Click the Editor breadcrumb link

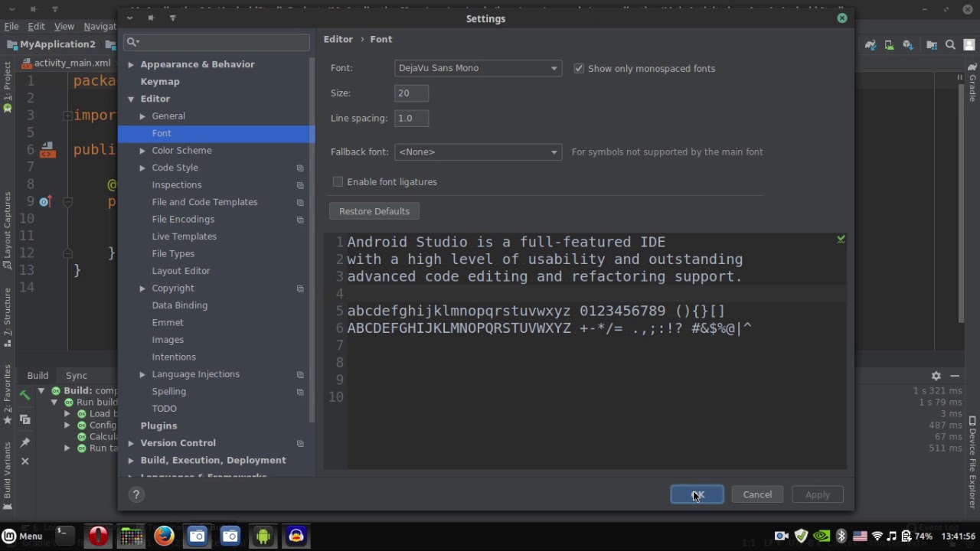338,39
